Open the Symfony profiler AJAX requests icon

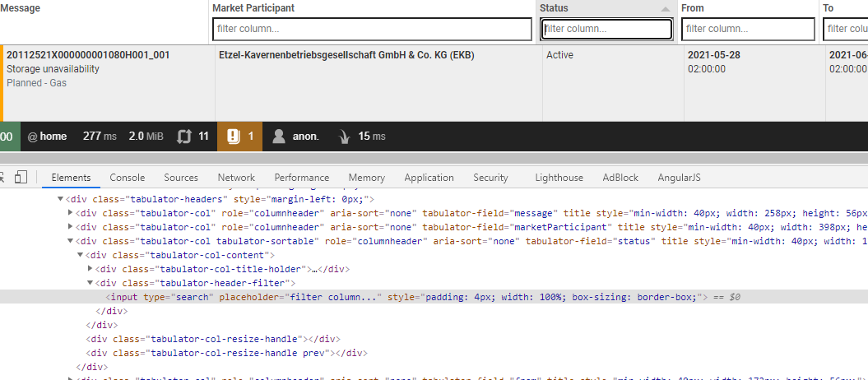[x=183, y=136]
